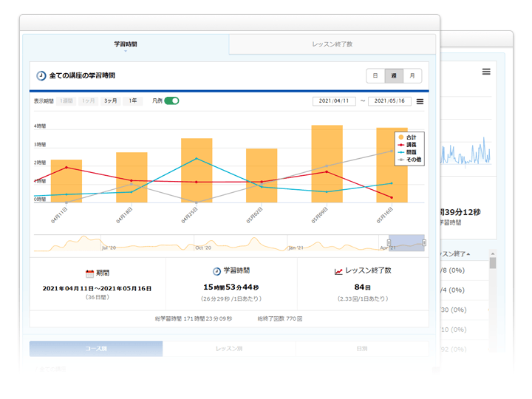Select the 日別 tab

tap(362, 349)
